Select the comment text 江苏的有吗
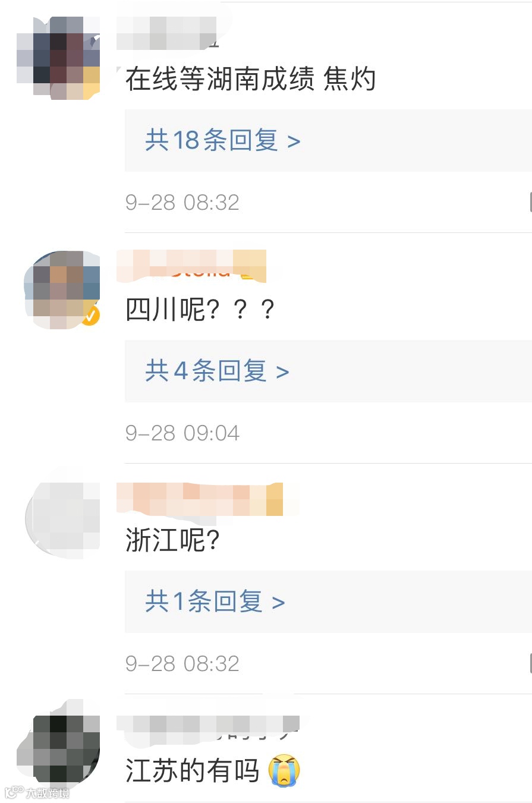532x803 pixels. click(193, 771)
